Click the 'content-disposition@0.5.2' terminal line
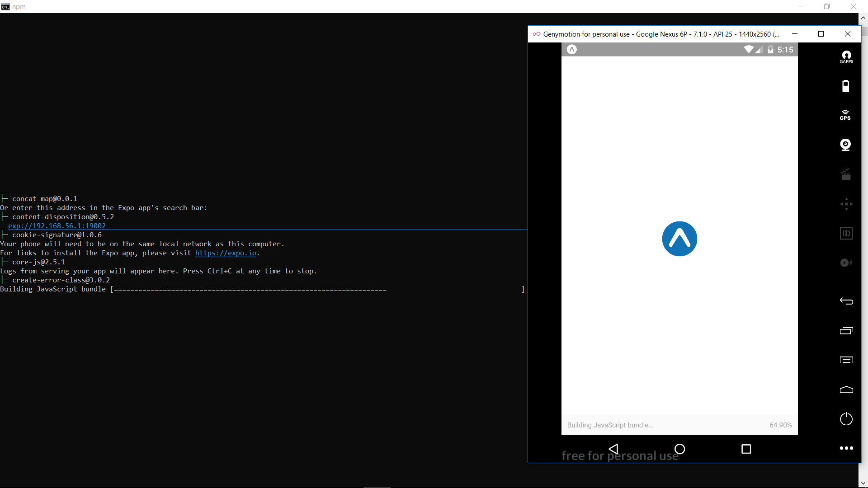The height and width of the screenshot is (488, 868). click(x=63, y=217)
